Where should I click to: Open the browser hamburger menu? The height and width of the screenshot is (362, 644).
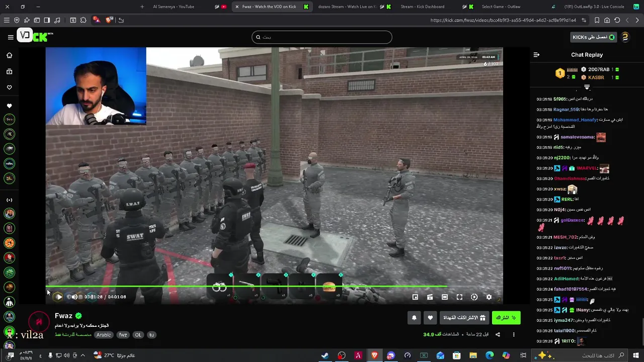(7, 20)
